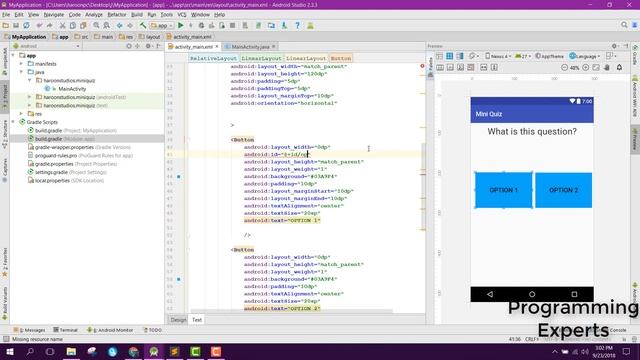Click the navigate Back arrow icon

(120, 25)
